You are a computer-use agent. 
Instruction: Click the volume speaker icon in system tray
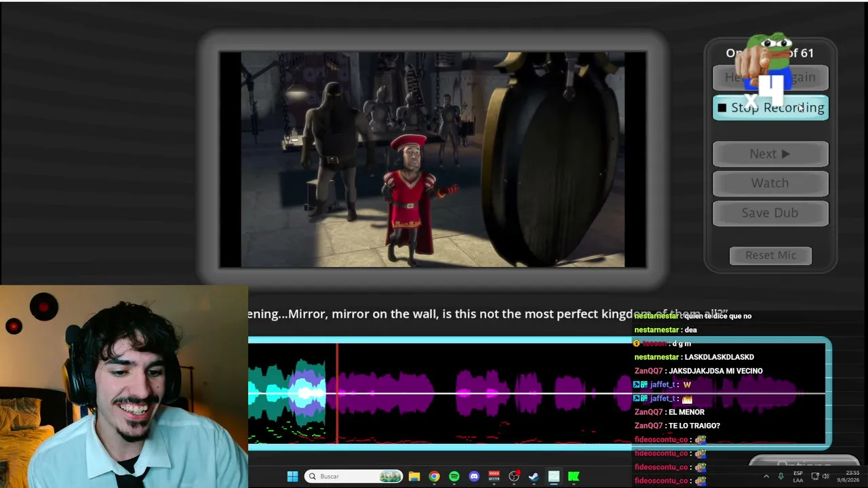point(826,476)
